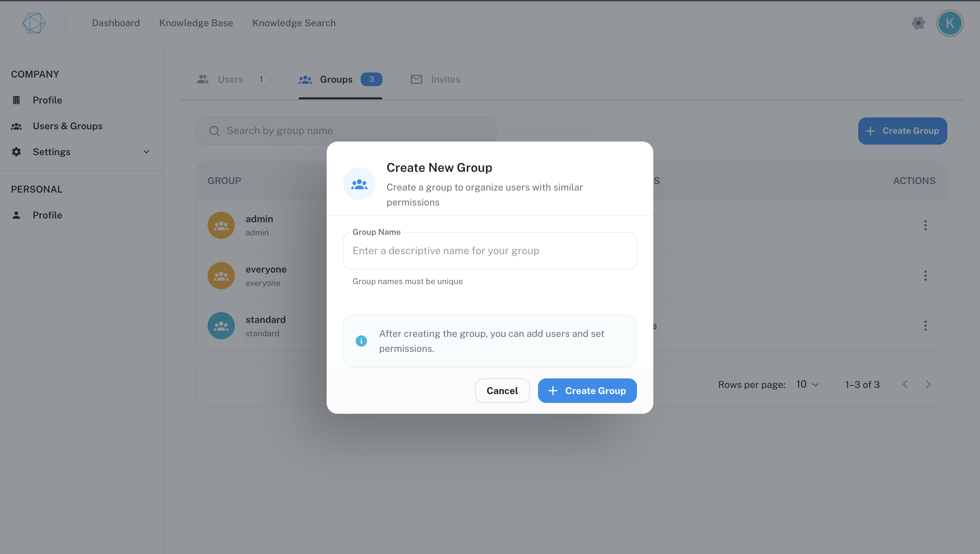The width and height of the screenshot is (980, 554).
Task: Click Cancel in the Create New Group dialog
Action: pos(502,390)
